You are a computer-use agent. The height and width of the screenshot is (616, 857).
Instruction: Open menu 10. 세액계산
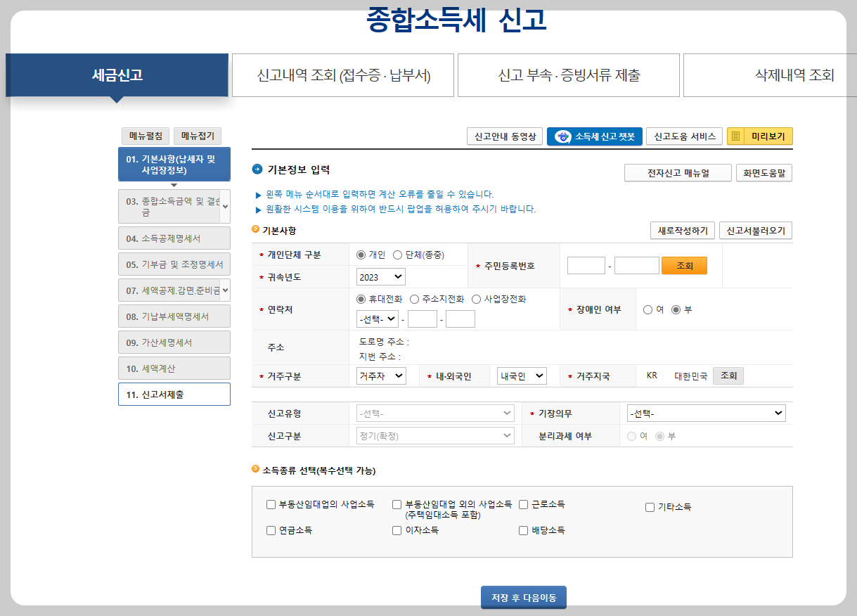pyautogui.click(x=174, y=368)
